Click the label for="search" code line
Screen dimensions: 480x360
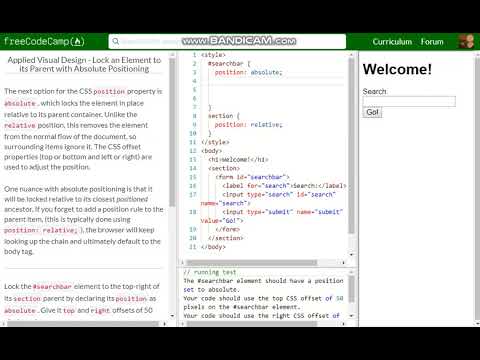click(284, 186)
